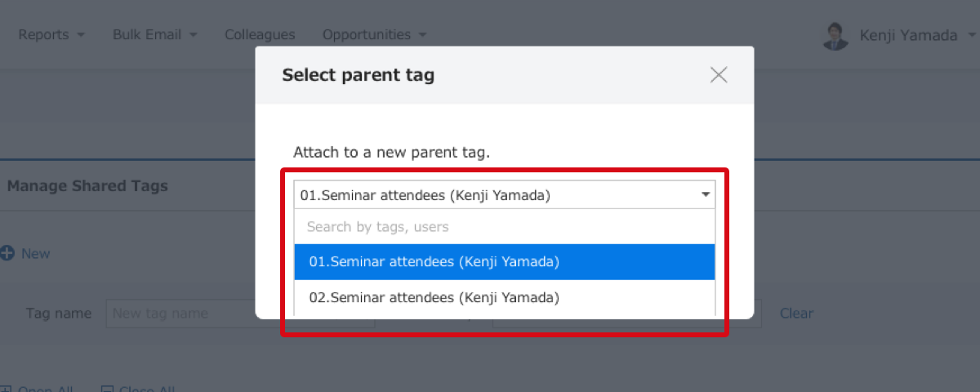Focus the Search by tags, users field
The image size is (980, 392).
click(x=504, y=226)
